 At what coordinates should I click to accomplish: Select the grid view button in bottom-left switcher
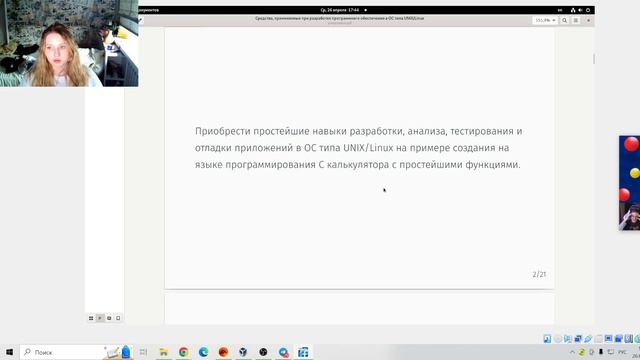coord(91,318)
